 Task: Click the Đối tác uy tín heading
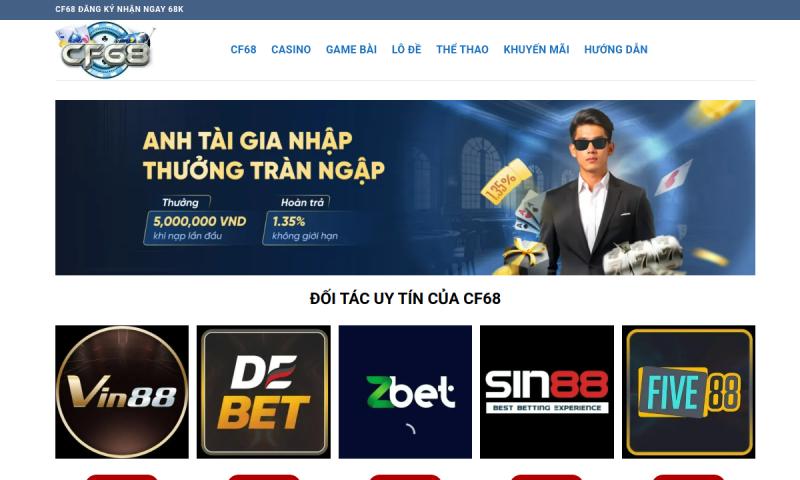[x=405, y=298]
